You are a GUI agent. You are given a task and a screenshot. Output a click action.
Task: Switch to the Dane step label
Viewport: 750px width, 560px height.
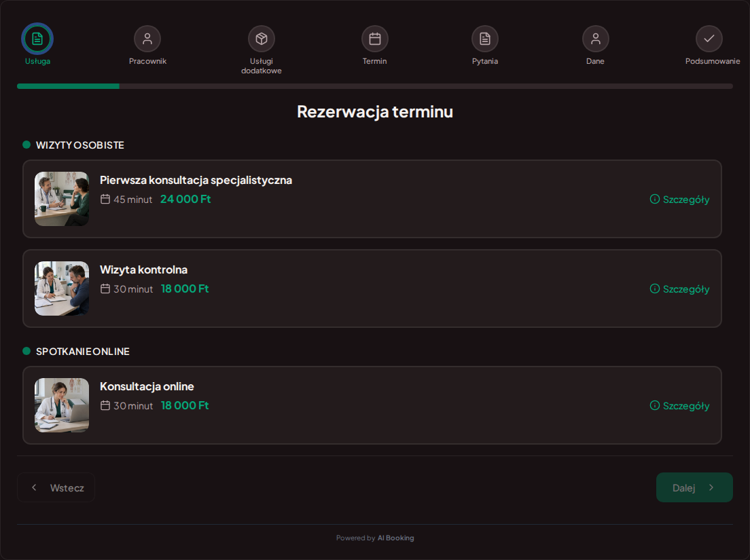click(595, 61)
